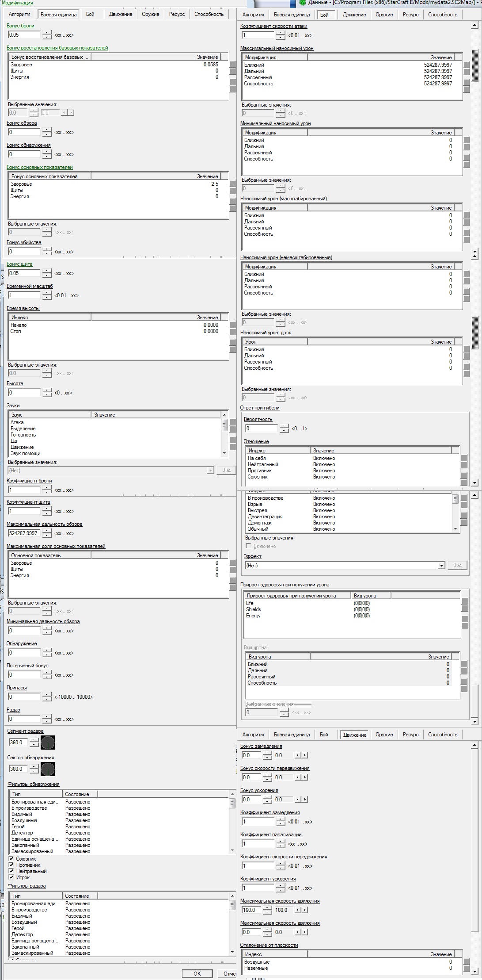Click the Временной масштаб spinner arrows
Screen dimensions: 482x980
47,295
